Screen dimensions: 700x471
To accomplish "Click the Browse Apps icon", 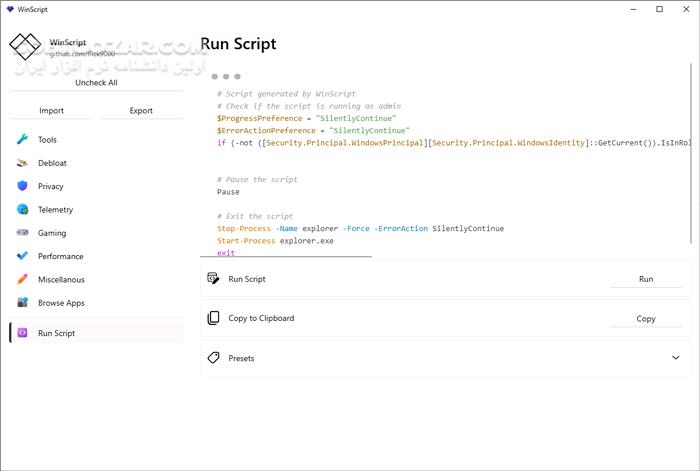I will tap(22, 302).
